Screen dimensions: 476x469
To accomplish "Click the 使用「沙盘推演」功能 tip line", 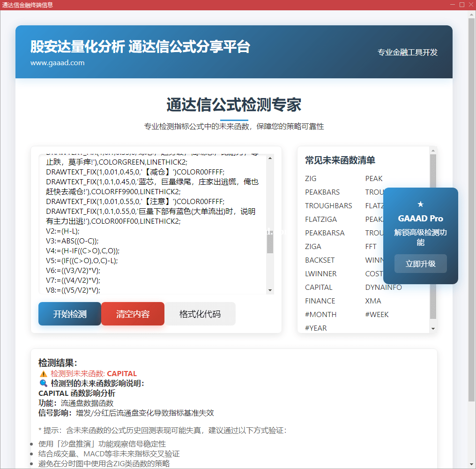I will (x=102, y=444).
